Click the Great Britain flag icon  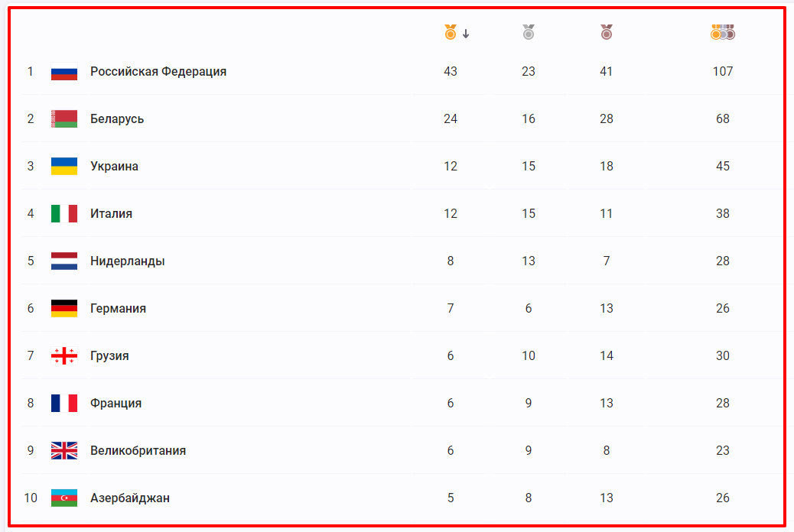(x=64, y=451)
